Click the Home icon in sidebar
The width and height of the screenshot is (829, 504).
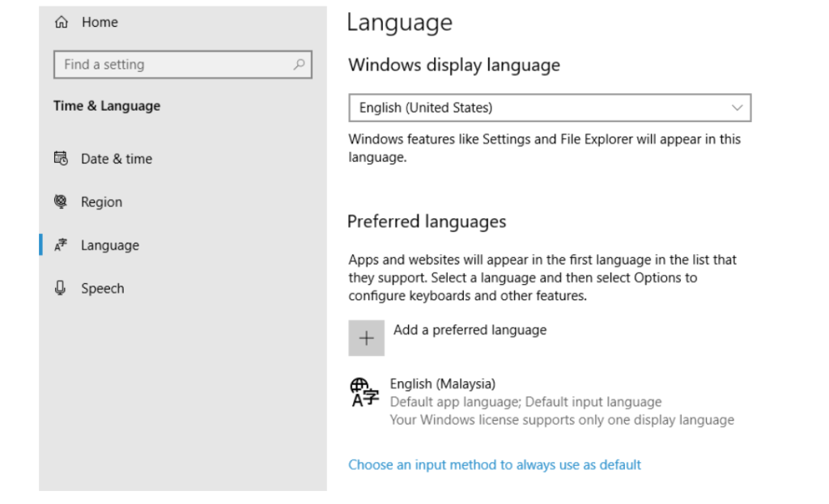pos(62,22)
